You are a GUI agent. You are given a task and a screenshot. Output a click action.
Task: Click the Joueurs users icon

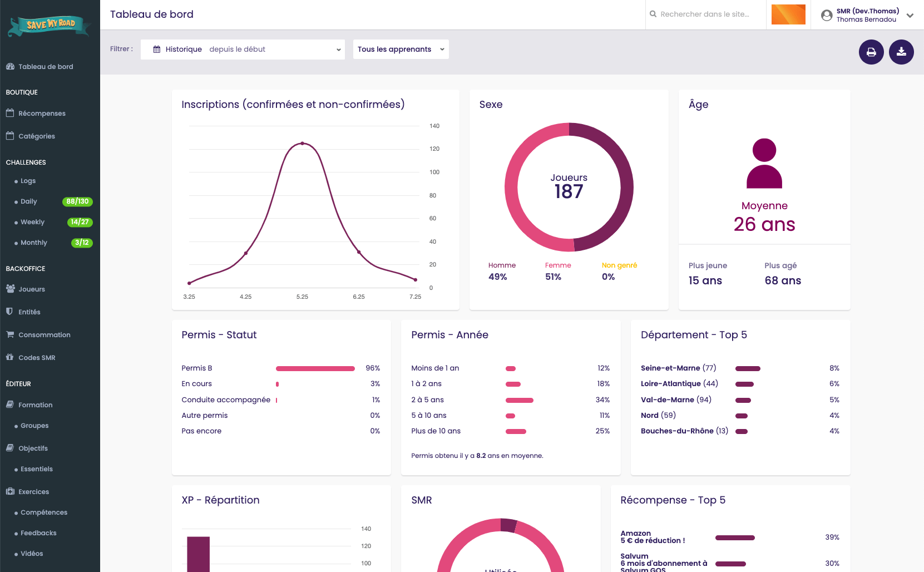click(x=10, y=289)
